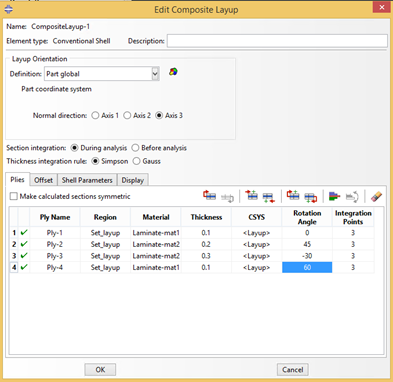
Task: Click the highlighted rotation angle 60 cell
Action: [307, 267]
